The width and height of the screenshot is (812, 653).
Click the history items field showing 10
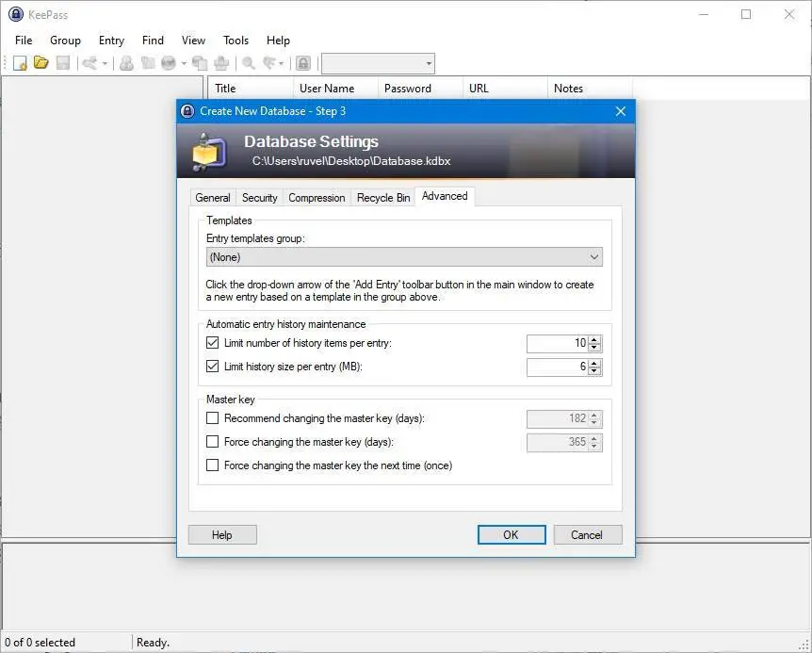point(558,343)
